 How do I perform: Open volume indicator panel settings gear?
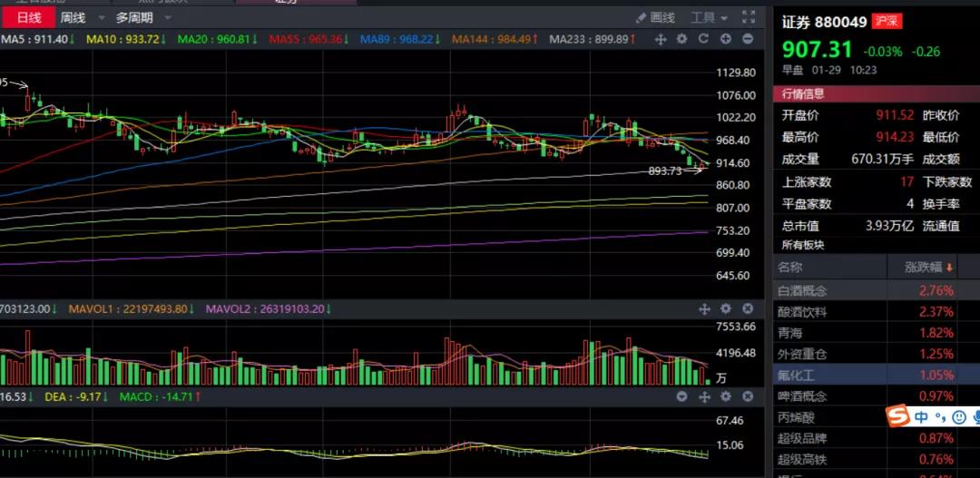[725, 309]
